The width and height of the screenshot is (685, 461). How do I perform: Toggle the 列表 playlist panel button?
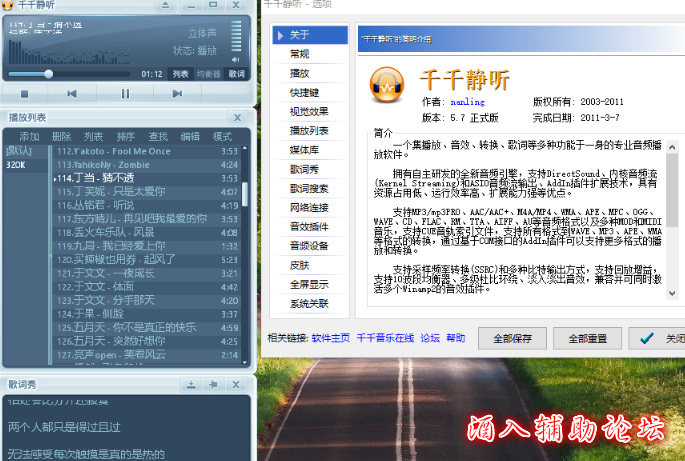point(179,74)
